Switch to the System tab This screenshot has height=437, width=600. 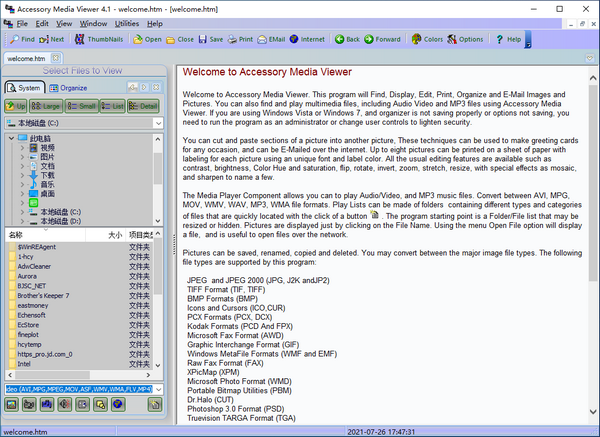tap(25, 88)
